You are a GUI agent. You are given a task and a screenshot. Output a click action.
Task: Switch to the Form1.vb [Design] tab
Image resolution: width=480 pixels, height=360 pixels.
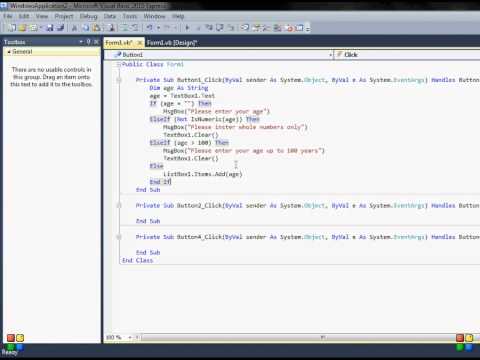(x=172, y=43)
